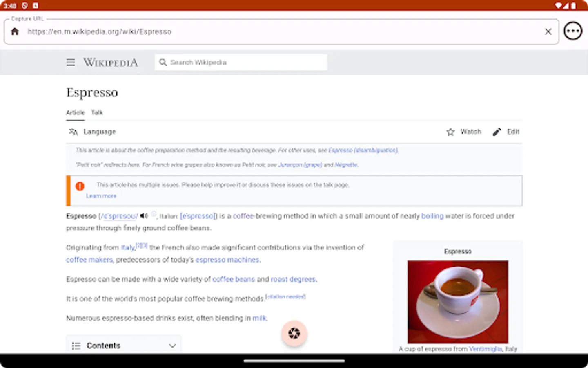The height and width of the screenshot is (368, 588).
Task: Open the Négrette link
Action: 346,165
